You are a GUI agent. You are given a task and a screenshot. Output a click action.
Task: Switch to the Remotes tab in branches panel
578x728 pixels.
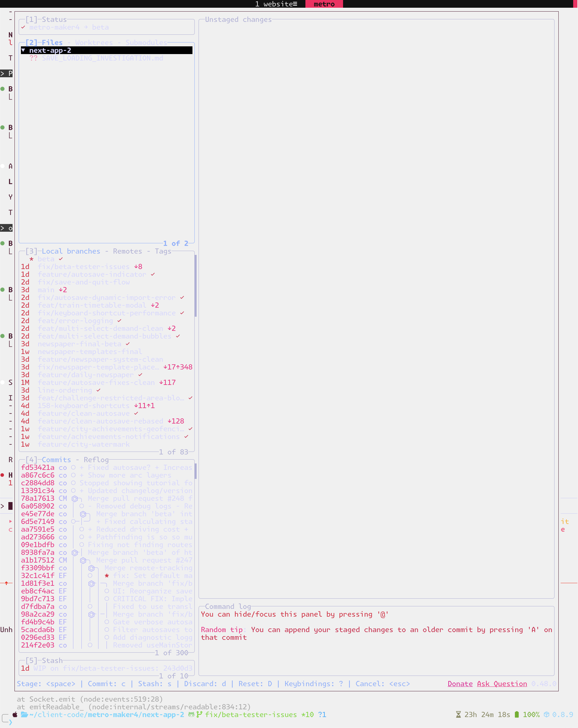(127, 251)
